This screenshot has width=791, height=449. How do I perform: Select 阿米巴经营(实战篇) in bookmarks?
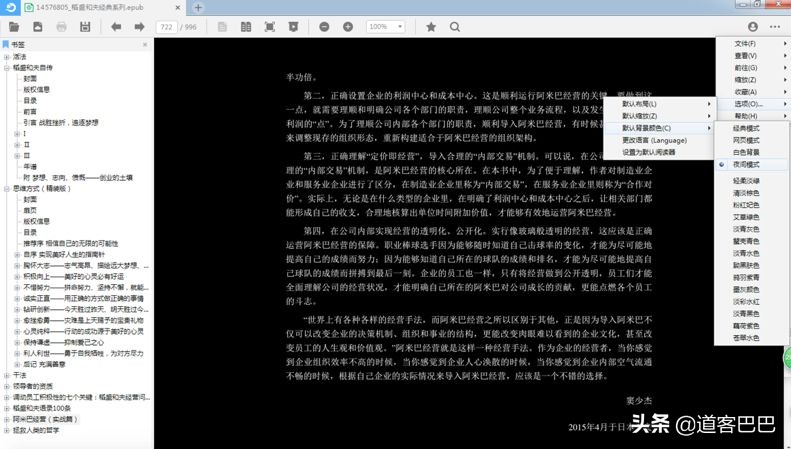(45, 419)
